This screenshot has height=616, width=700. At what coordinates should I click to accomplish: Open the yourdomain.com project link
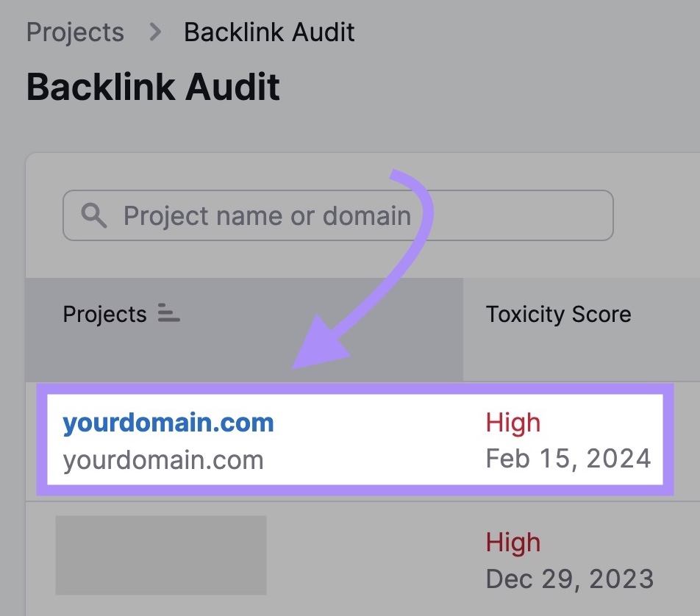click(168, 422)
